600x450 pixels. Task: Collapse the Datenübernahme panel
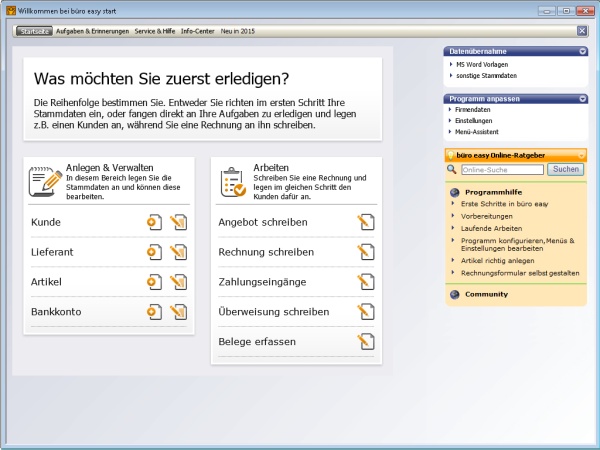(x=582, y=51)
